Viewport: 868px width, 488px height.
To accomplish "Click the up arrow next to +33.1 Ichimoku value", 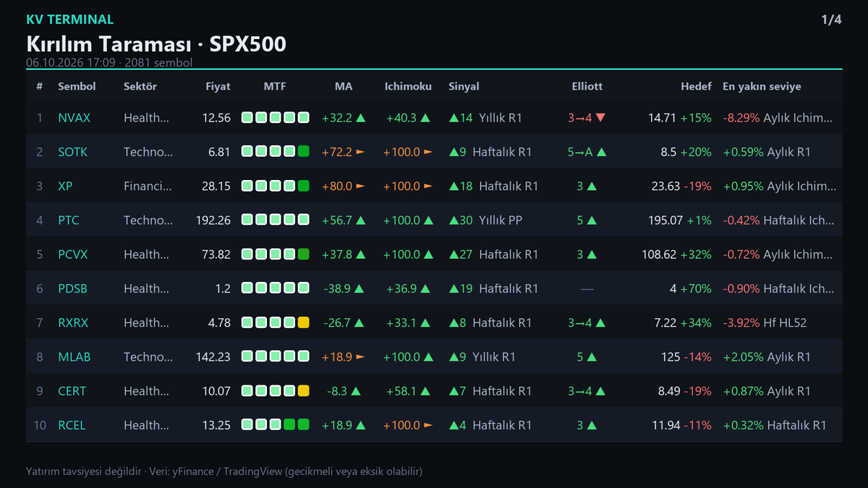I will (425, 323).
